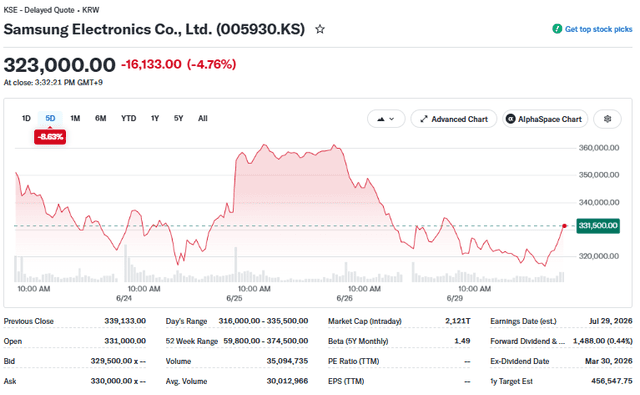Open chart settings gear icon
Viewport: 640px width, 395px height.
click(607, 119)
